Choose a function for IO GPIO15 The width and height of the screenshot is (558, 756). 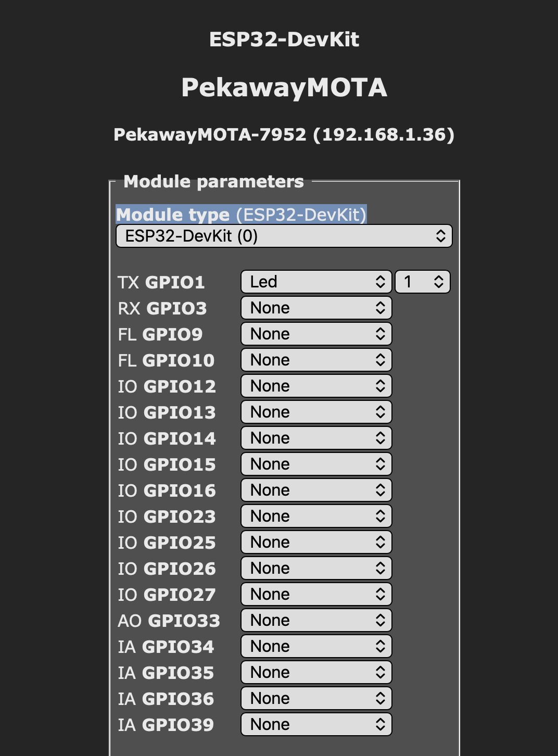click(x=316, y=464)
